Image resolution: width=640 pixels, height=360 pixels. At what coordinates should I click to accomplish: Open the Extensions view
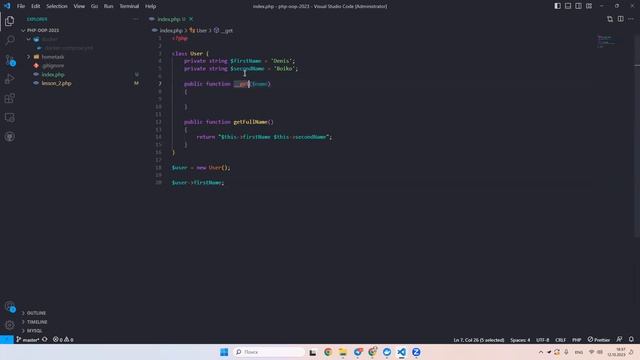coord(9,98)
